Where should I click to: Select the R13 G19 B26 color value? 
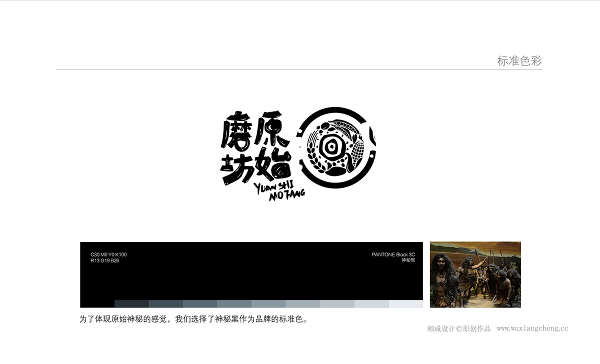click(x=105, y=260)
